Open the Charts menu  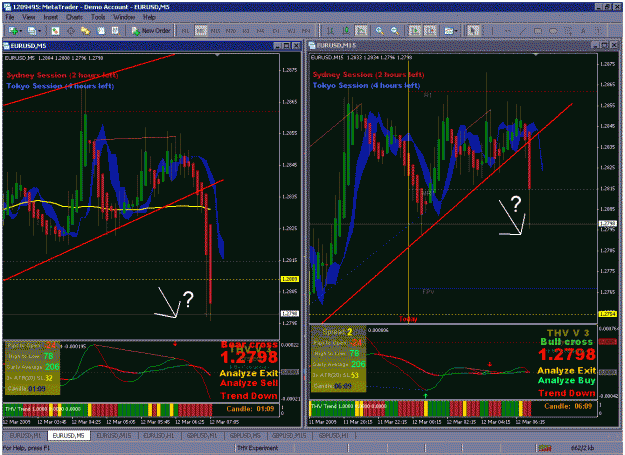click(x=75, y=17)
